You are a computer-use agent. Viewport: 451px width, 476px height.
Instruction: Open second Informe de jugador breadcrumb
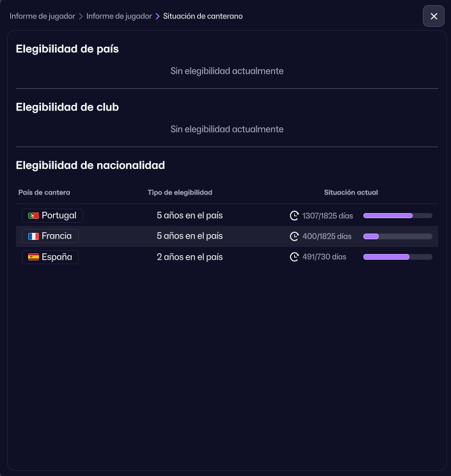119,16
